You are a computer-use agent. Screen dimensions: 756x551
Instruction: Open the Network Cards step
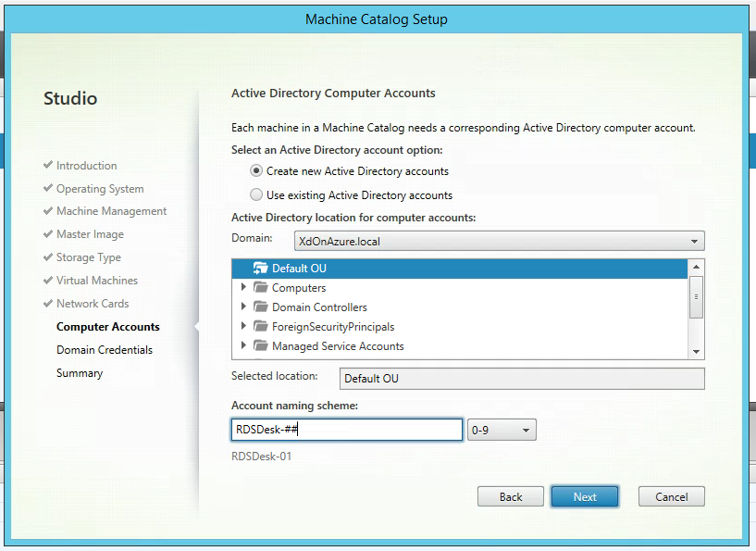pos(92,304)
